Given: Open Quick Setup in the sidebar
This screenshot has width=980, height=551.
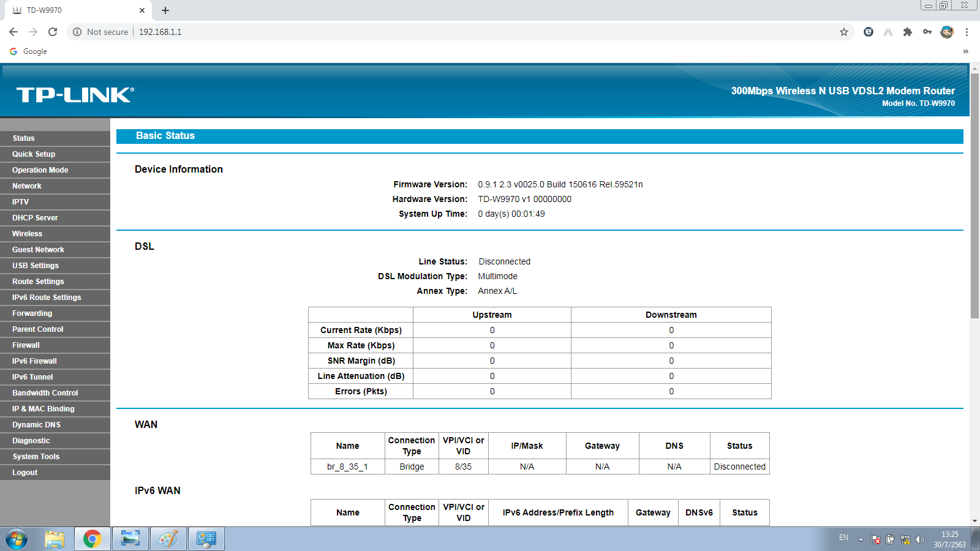Looking at the screenshot, I should [x=55, y=154].
